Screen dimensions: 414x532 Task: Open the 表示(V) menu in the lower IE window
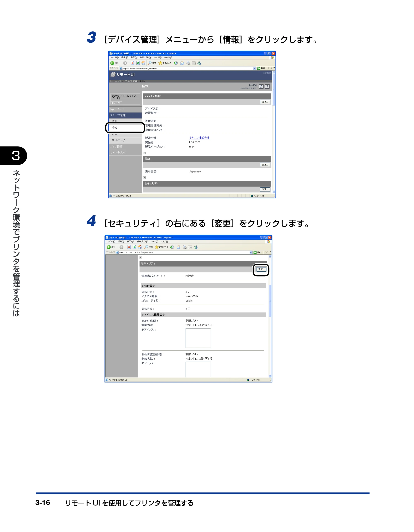click(130, 242)
